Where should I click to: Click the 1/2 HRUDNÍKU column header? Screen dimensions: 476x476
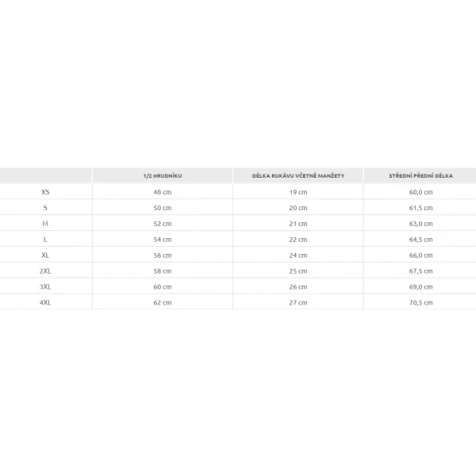coord(163,176)
